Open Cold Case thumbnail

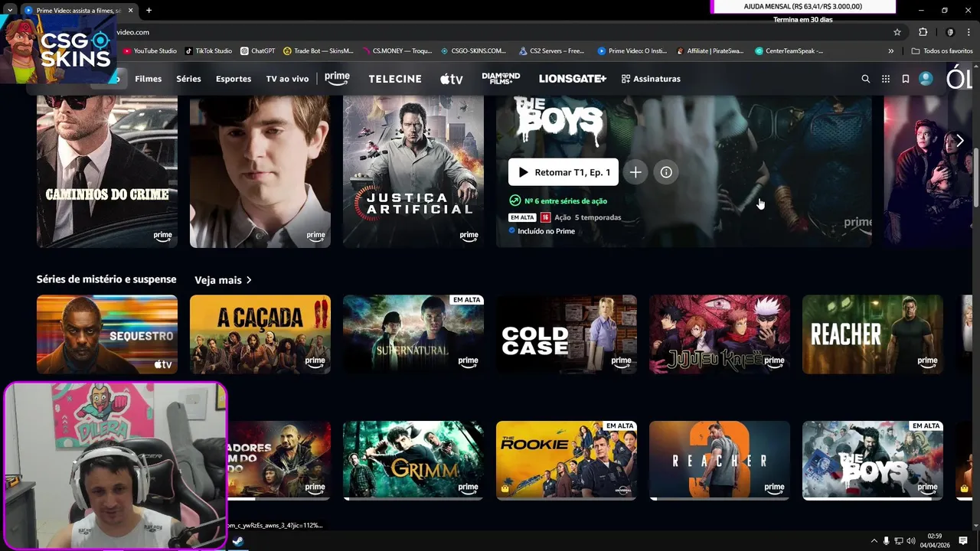(x=567, y=334)
